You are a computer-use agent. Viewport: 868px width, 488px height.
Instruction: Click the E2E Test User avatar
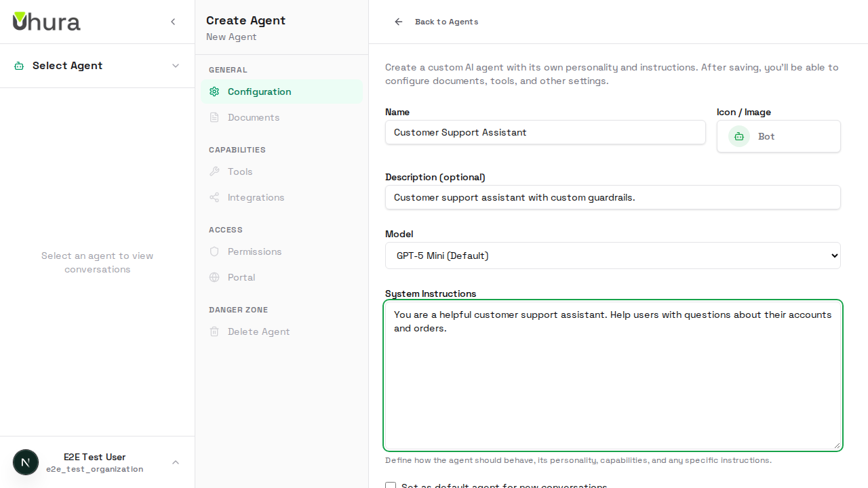(26, 462)
